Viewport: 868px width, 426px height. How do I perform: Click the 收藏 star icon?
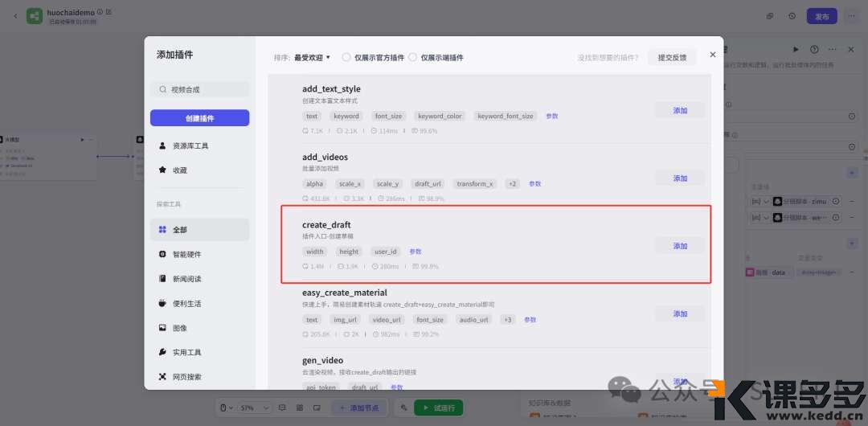click(162, 170)
